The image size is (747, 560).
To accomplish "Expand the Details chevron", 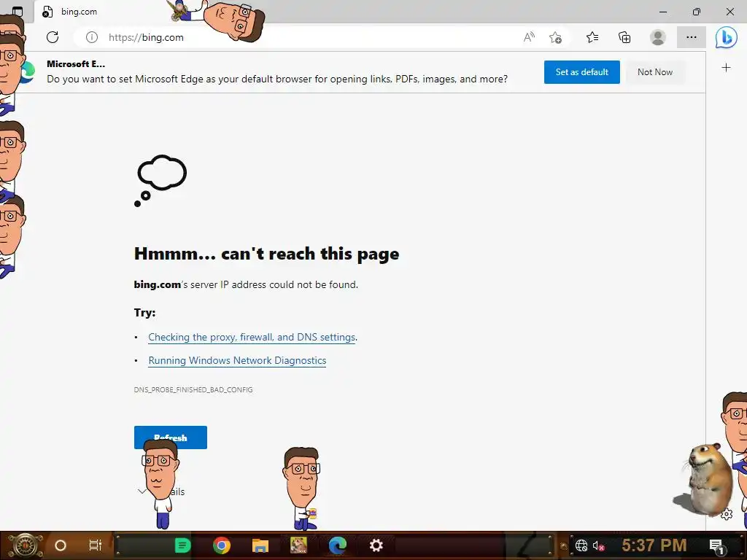I will point(142,491).
